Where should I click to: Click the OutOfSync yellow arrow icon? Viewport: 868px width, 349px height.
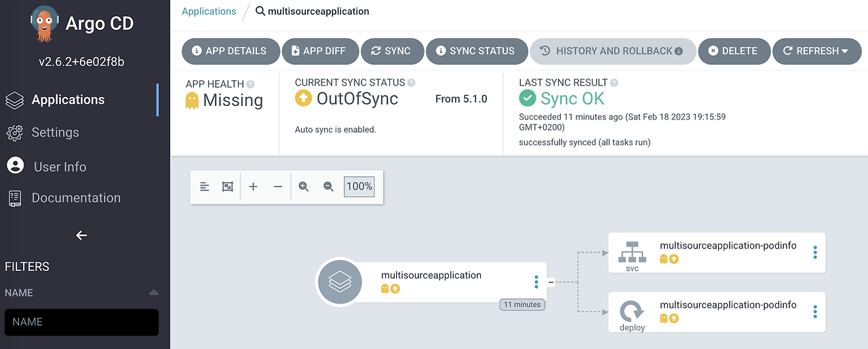303,98
